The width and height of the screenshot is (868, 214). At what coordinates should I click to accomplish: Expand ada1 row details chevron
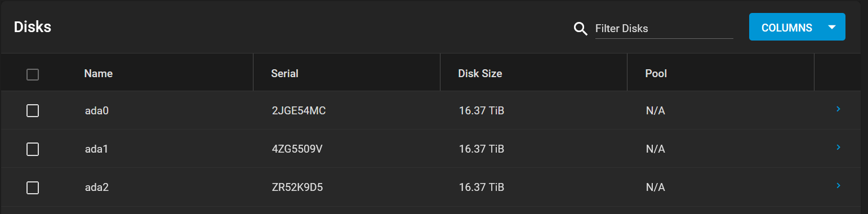(x=838, y=147)
